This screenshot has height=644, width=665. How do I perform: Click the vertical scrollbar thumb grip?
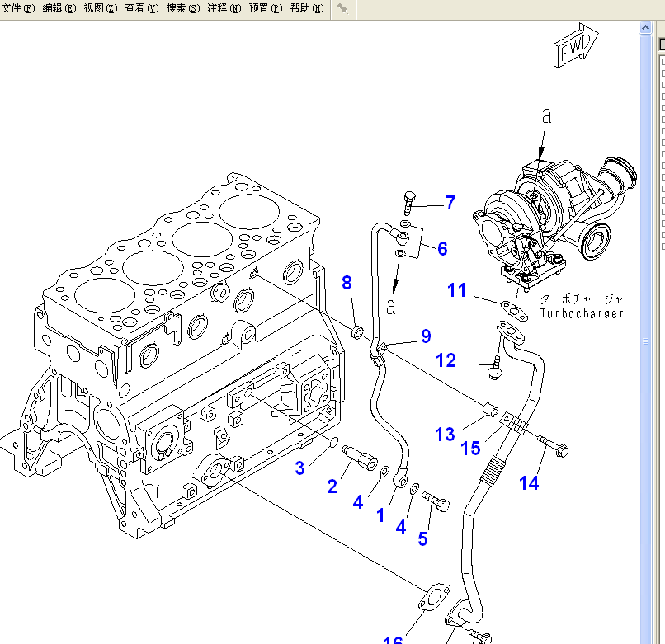tap(645, 341)
